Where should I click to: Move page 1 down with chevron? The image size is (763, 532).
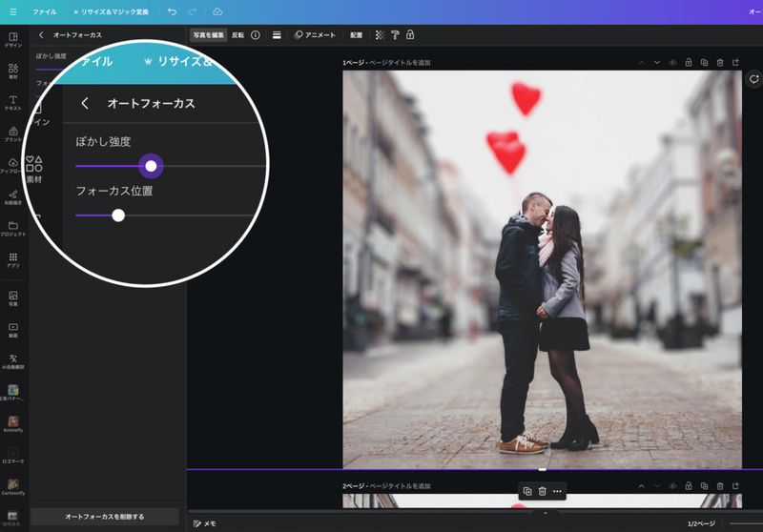(x=657, y=63)
